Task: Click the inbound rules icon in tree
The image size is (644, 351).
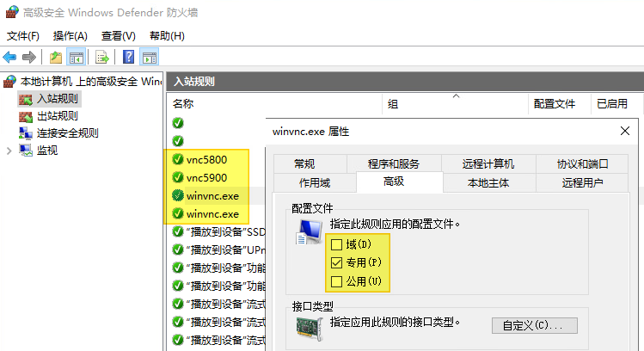Action: pyautogui.click(x=26, y=99)
